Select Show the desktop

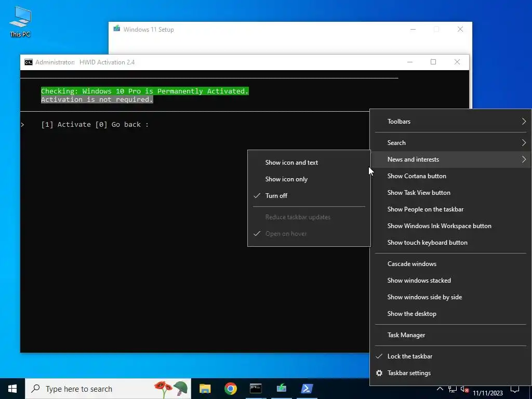click(450, 314)
